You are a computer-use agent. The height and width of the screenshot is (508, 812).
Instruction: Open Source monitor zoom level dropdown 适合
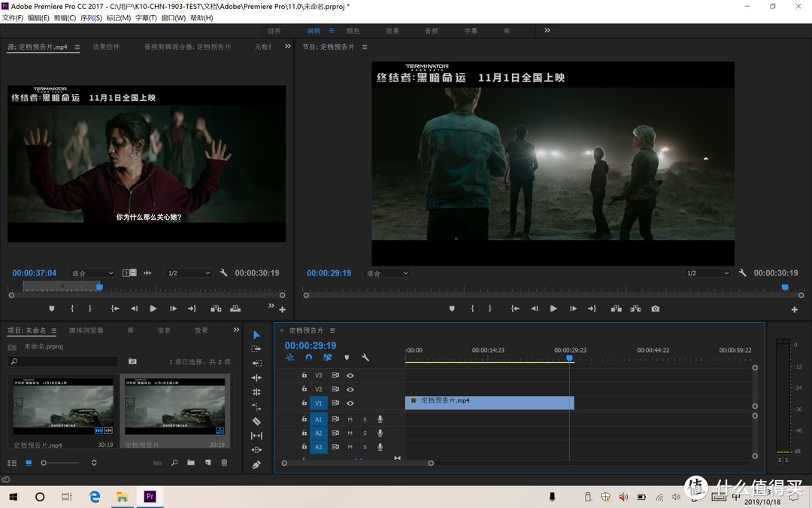pos(92,273)
